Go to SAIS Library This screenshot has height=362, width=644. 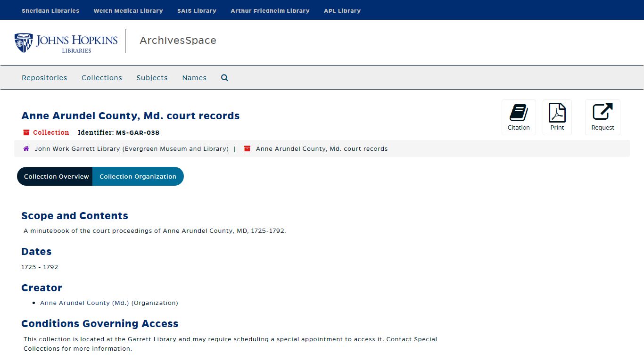click(x=197, y=10)
